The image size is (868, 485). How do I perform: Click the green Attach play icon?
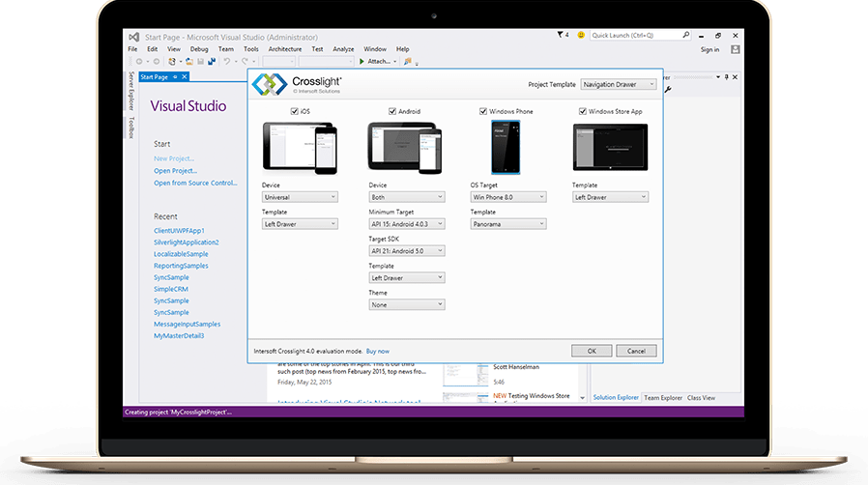tap(362, 62)
